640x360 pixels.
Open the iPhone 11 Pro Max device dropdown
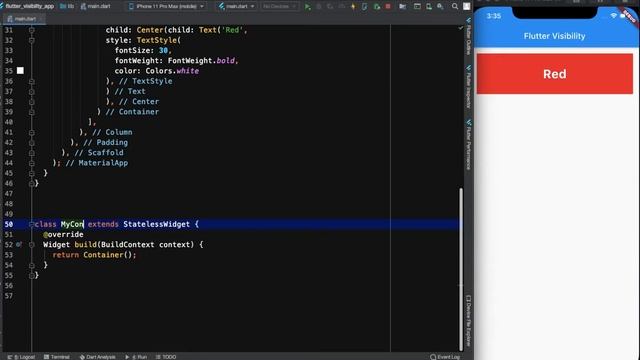pos(166,7)
